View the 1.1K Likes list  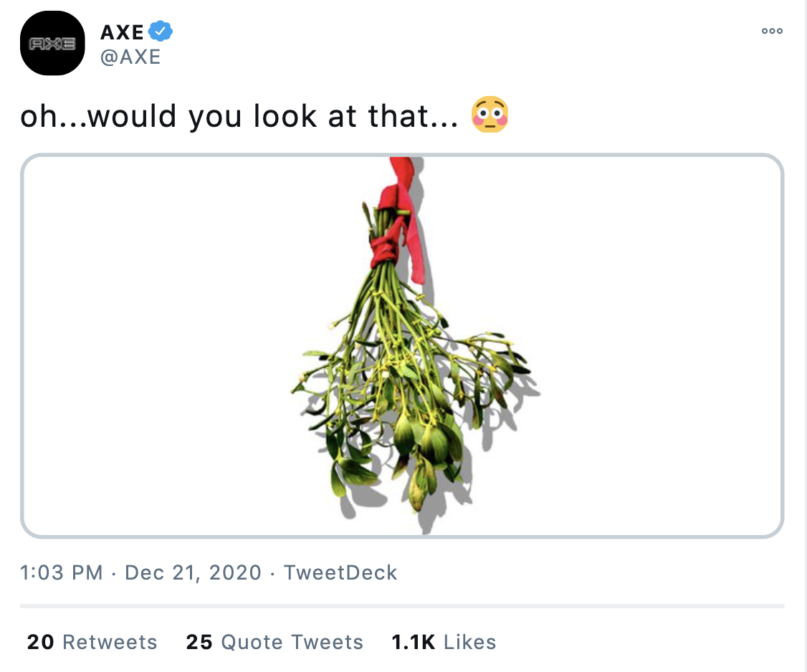coord(444,642)
